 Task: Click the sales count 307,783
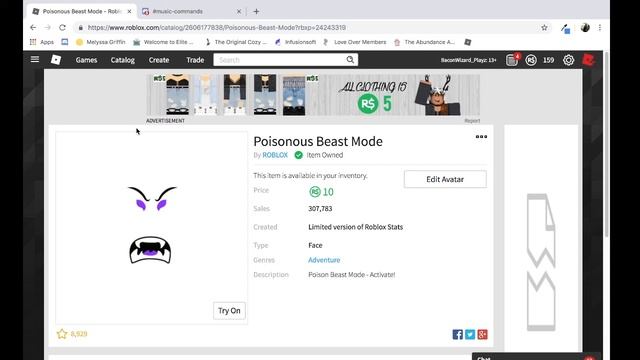(x=320, y=209)
